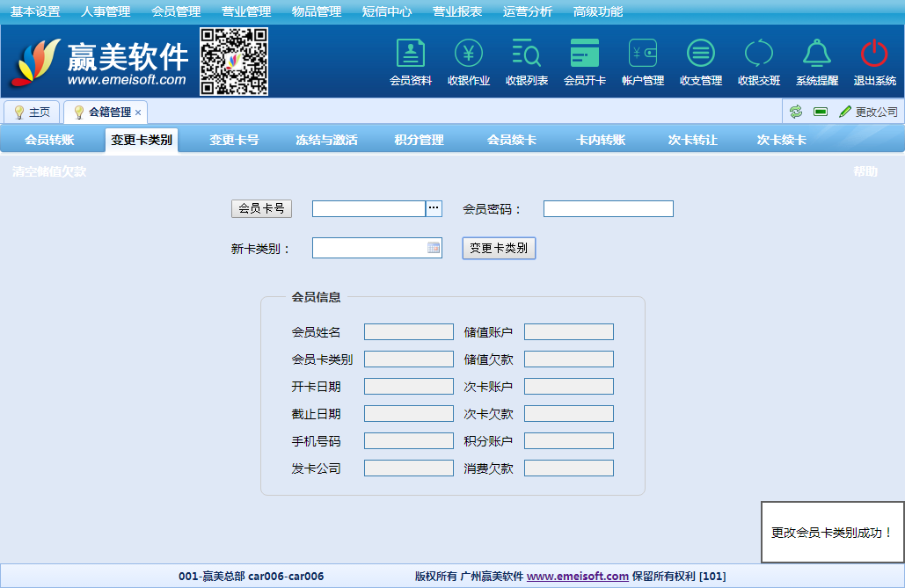
Task: Click the ellipsis button beside card number field
Action: [434, 208]
